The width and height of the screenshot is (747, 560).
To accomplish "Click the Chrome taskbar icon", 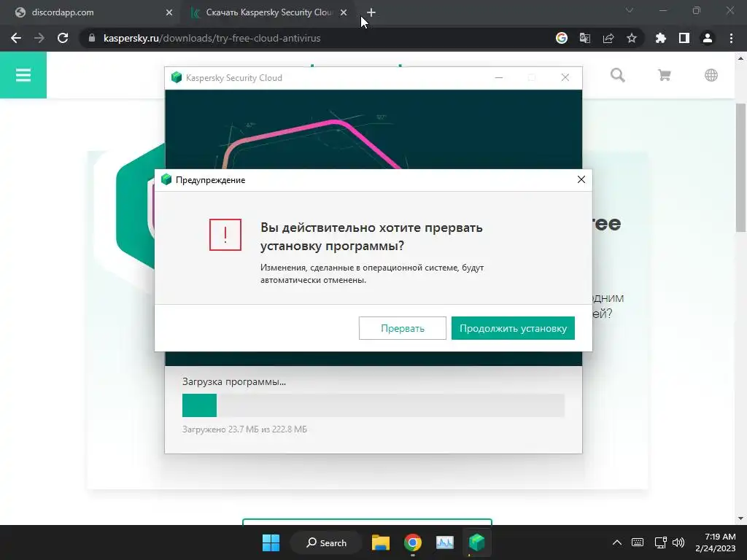I will click(413, 542).
